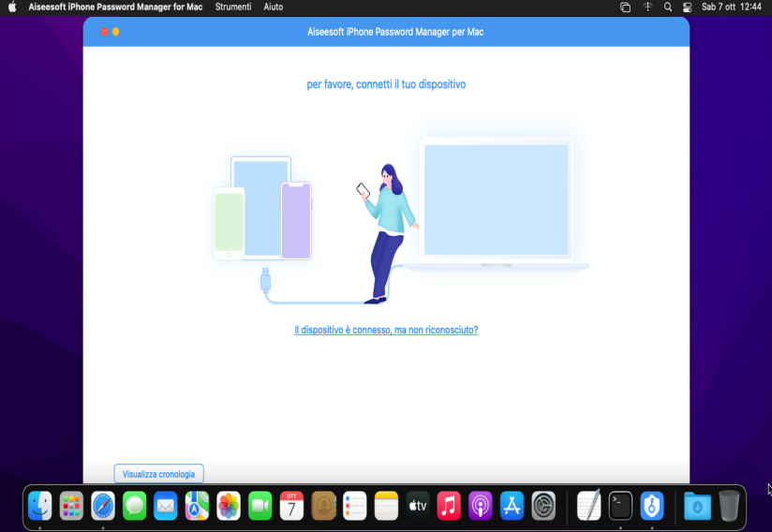
Task: Click the Visualizza cronologia button
Action: [158, 474]
